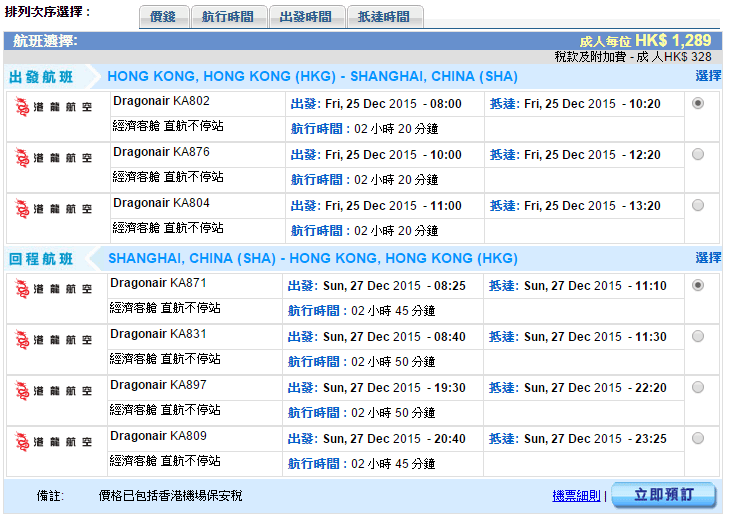The width and height of the screenshot is (729, 518).
Task: Open the 機票細則 ticket rules link
Action: pyautogui.click(x=576, y=496)
